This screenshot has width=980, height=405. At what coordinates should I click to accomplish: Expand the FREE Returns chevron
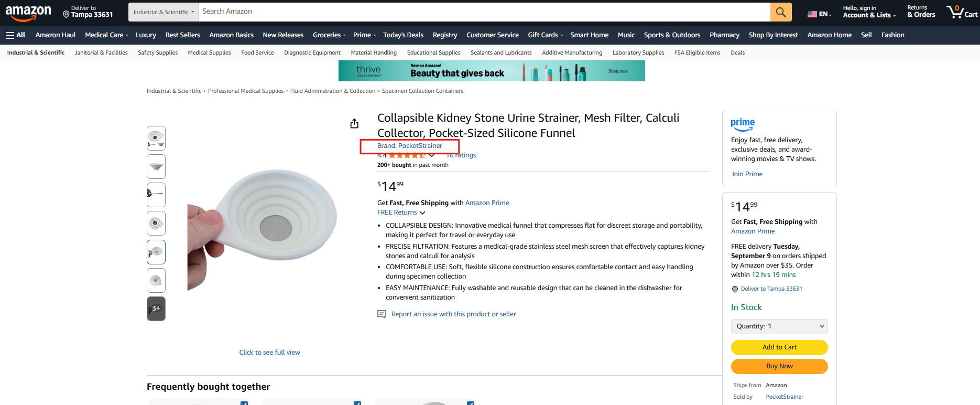click(x=422, y=213)
